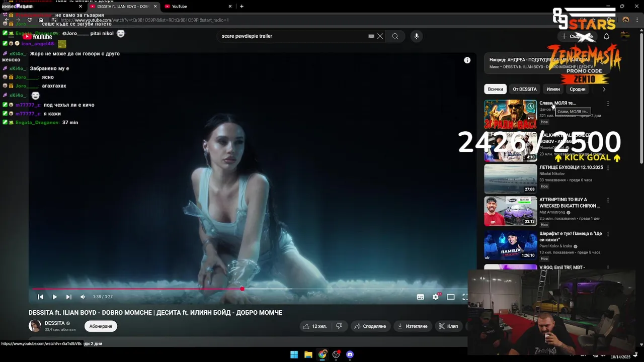
Task: Open site info icon in address bar
Action: coord(54,20)
